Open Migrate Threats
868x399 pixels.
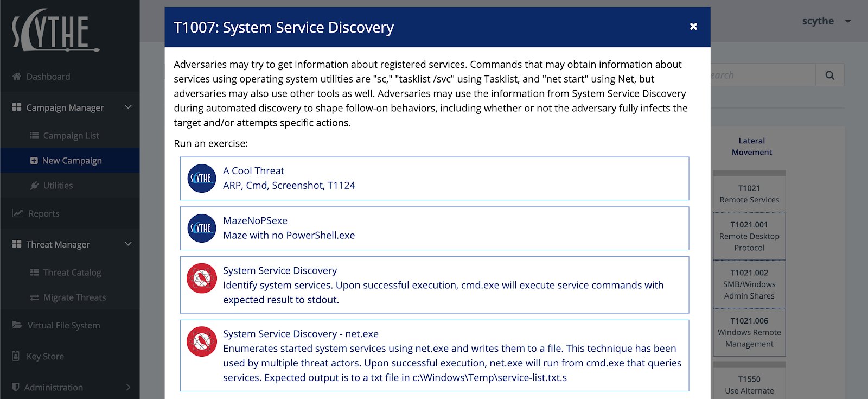coord(75,297)
